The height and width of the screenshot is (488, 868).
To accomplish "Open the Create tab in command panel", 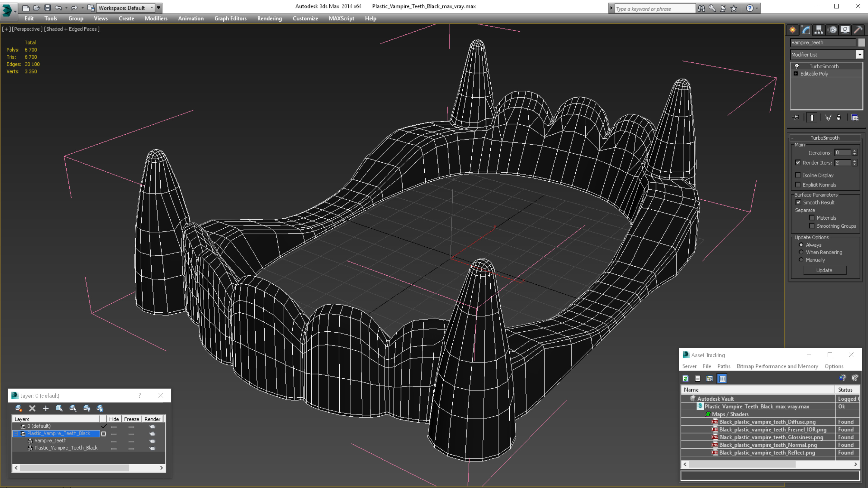I will pos(793,30).
